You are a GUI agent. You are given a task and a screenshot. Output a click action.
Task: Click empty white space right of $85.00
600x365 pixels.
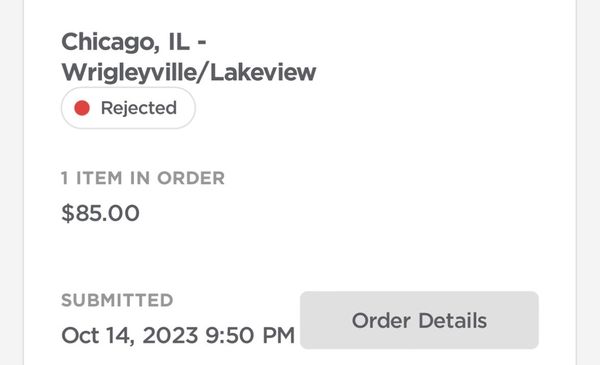point(344,213)
